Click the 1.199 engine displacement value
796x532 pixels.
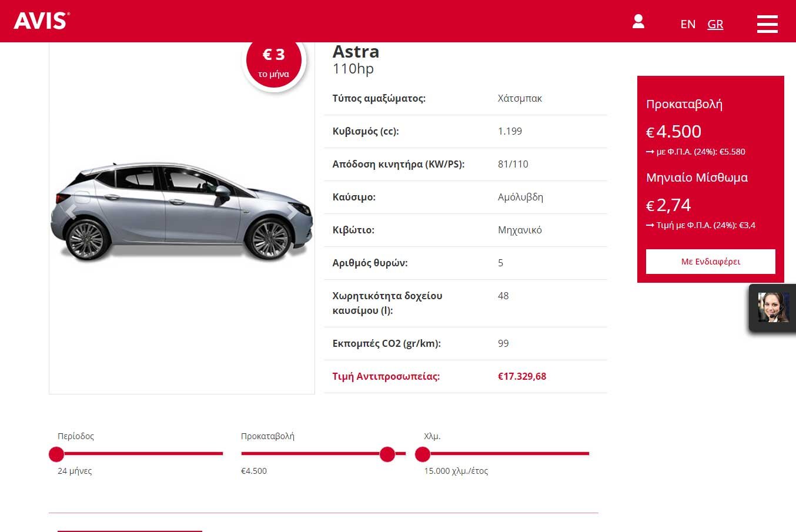[510, 131]
